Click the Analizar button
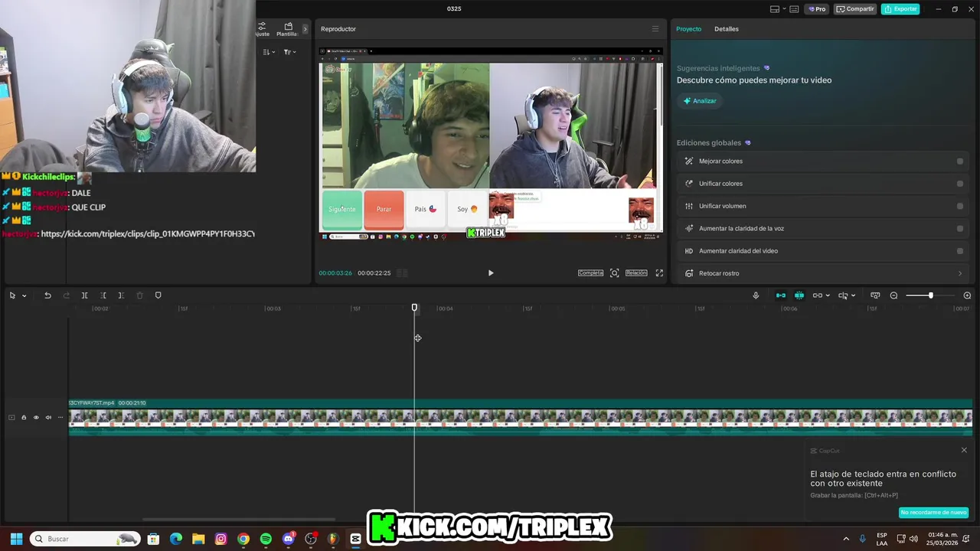This screenshot has height=551, width=980. coord(699,101)
